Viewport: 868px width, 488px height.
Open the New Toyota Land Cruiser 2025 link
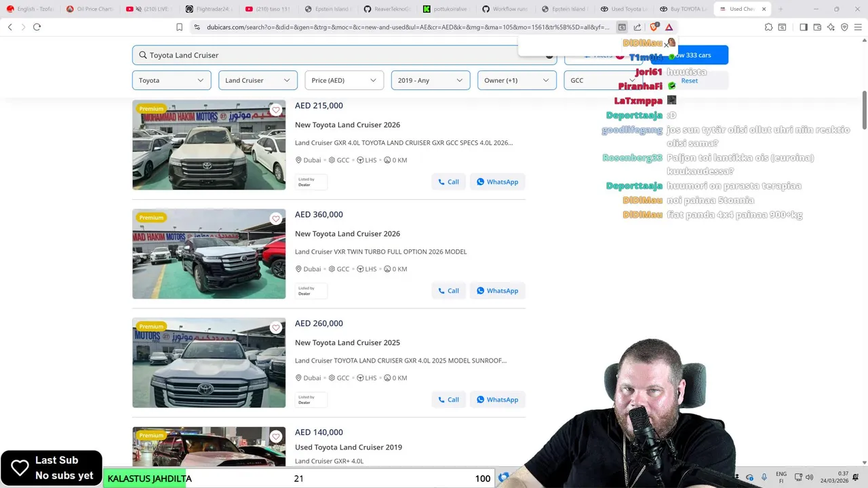(347, 342)
